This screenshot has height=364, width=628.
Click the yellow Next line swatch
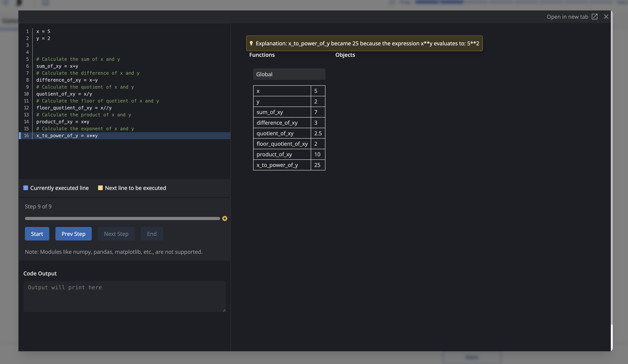(x=100, y=188)
